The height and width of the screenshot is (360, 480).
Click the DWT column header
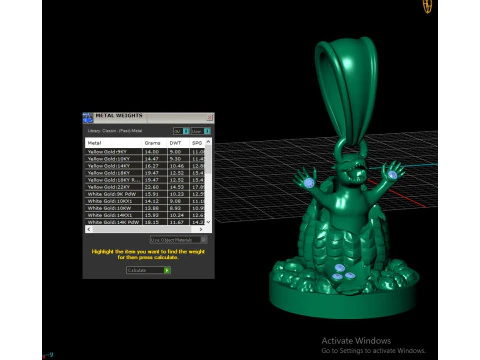178,143
